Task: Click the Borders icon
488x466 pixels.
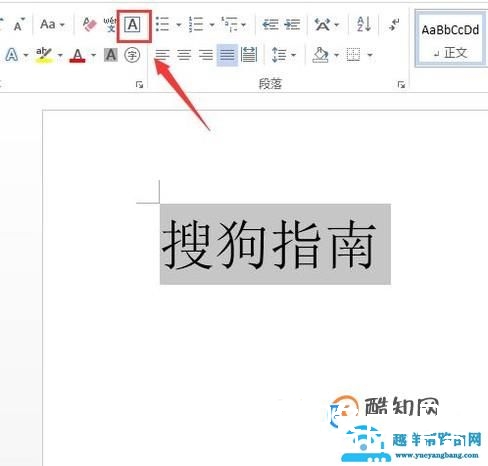Action: (x=353, y=55)
